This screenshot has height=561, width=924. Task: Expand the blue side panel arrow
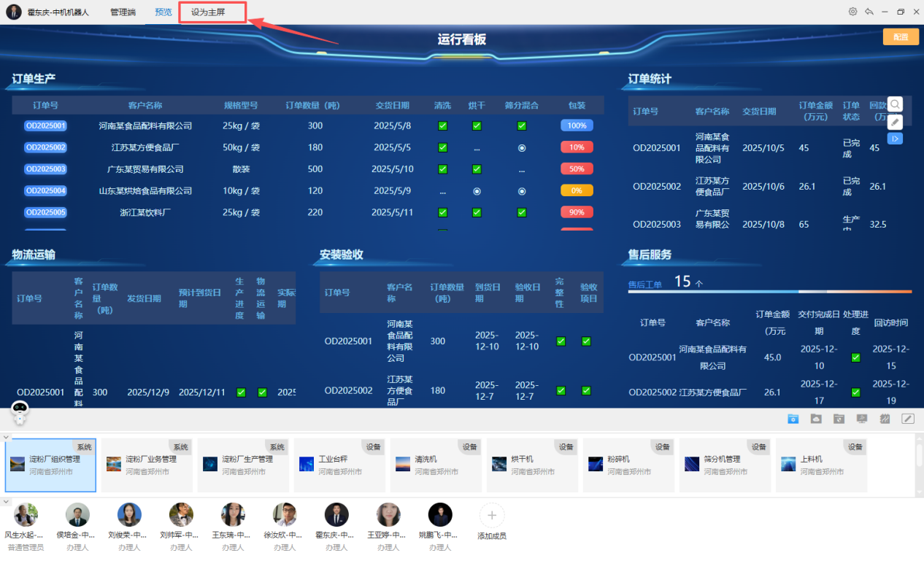pos(895,139)
